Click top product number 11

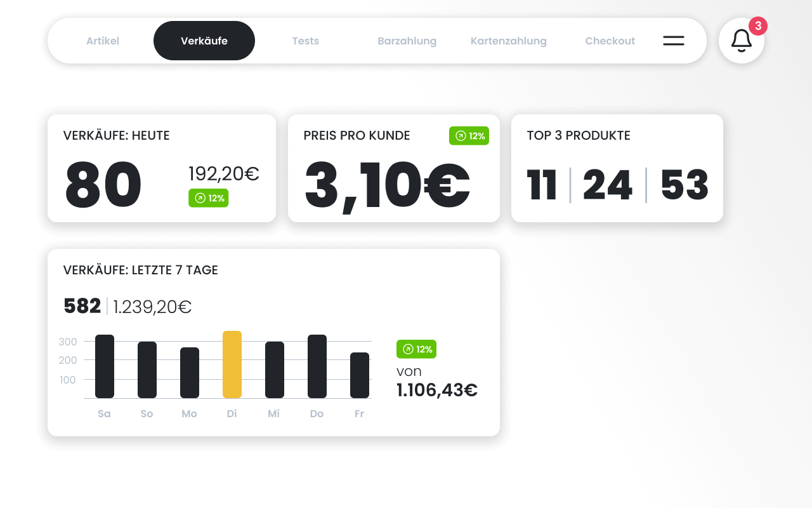pos(542,185)
